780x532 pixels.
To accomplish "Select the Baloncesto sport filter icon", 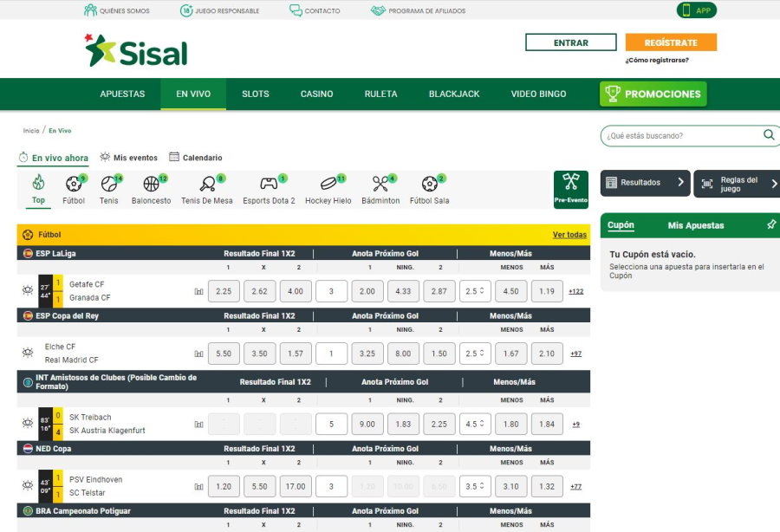I will tap(151, 184).
